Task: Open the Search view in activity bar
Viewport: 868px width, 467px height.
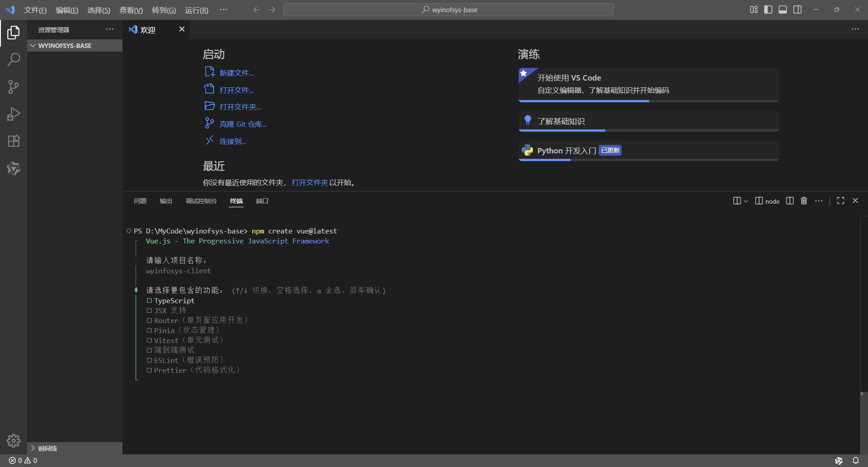Action: point(14,60)
